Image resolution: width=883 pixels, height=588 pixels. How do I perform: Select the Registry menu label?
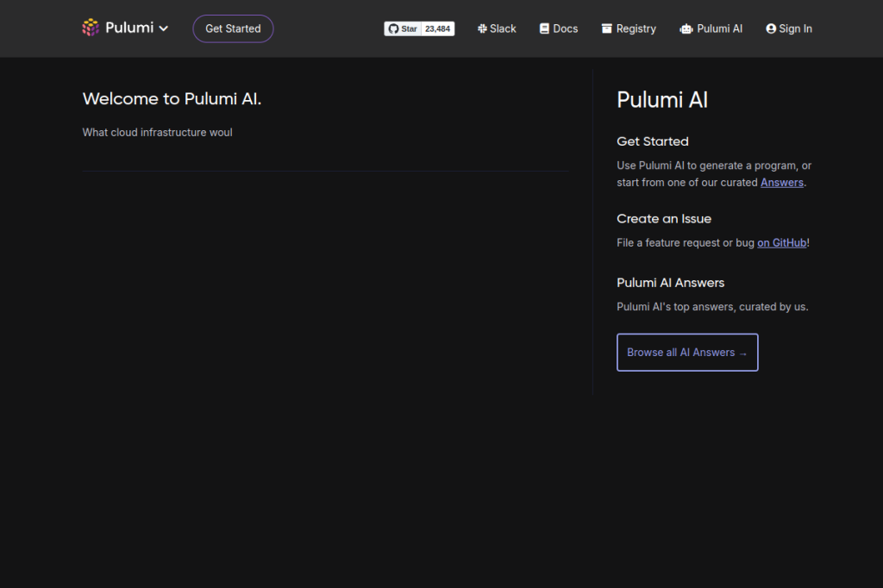tap(636, 28)
